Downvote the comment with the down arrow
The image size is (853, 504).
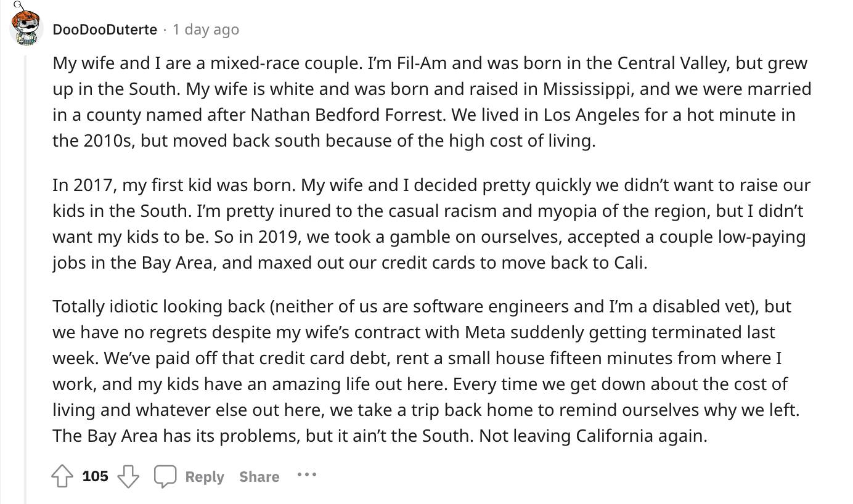pos(128,476)
